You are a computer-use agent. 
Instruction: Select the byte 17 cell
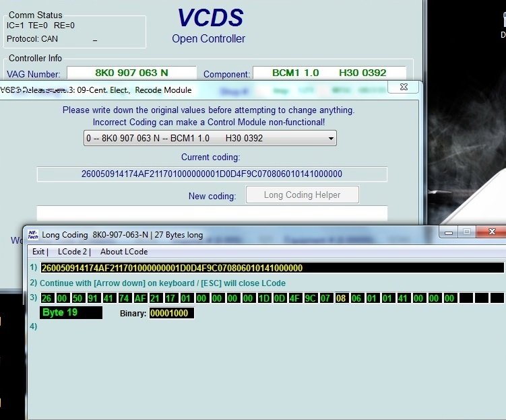(x=170, y=298)
